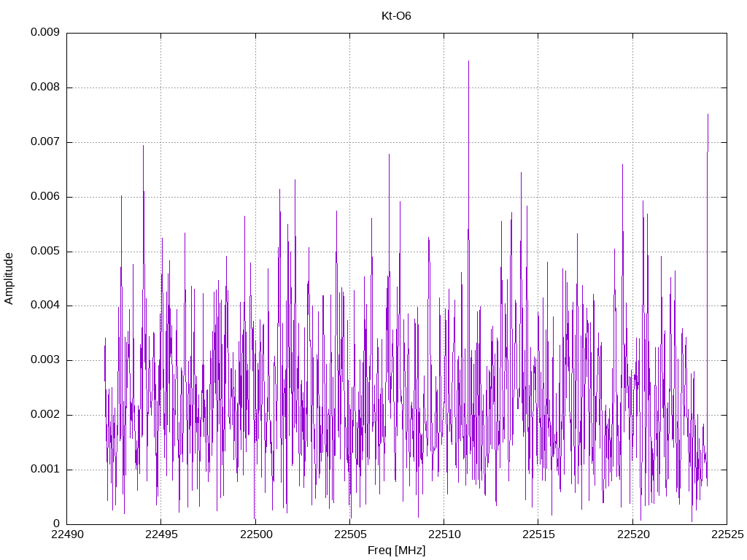Click y-axis tick label 0.005

45,251
